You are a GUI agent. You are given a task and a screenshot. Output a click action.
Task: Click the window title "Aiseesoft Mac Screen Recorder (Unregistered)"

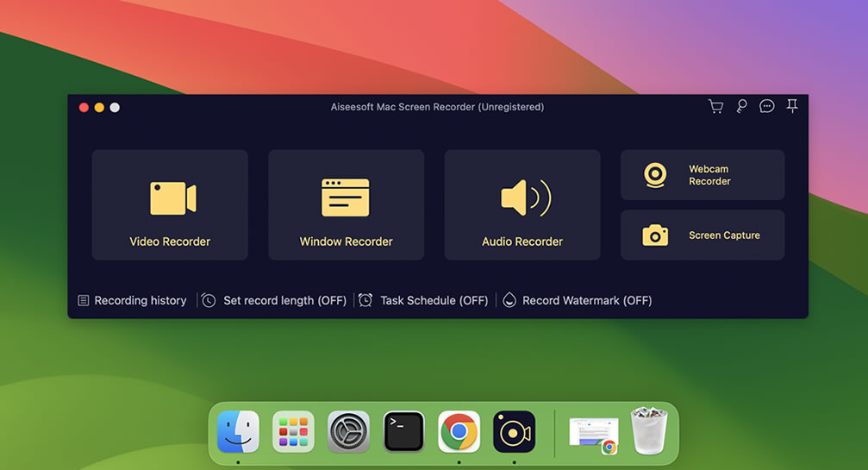(437, 107)
